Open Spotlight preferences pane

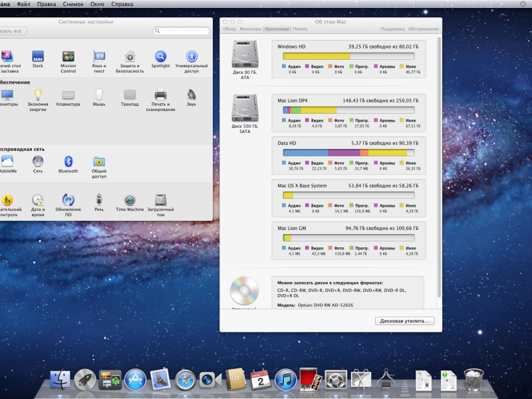click(x=160, y=59)
